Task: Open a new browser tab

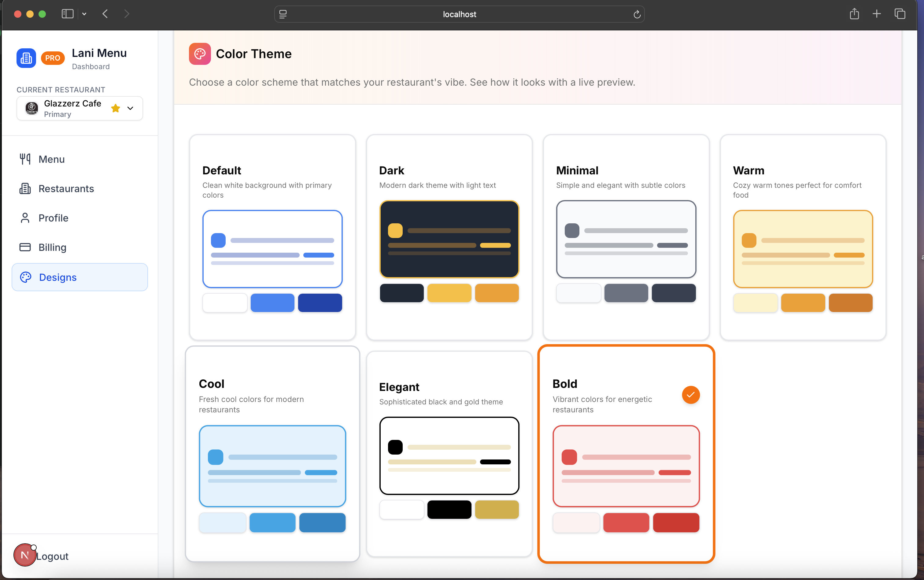Action: [877, 14]
